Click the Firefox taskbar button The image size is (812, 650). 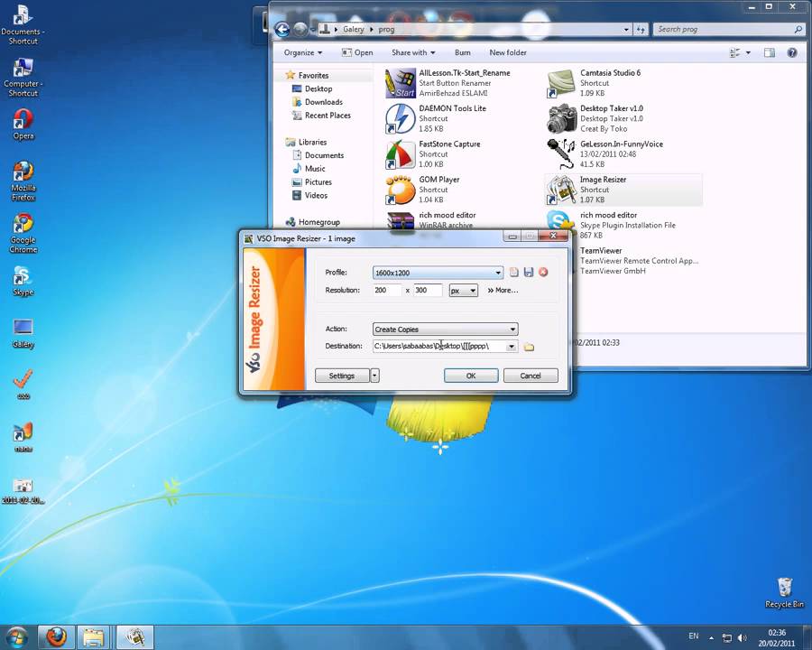[56, 637]
